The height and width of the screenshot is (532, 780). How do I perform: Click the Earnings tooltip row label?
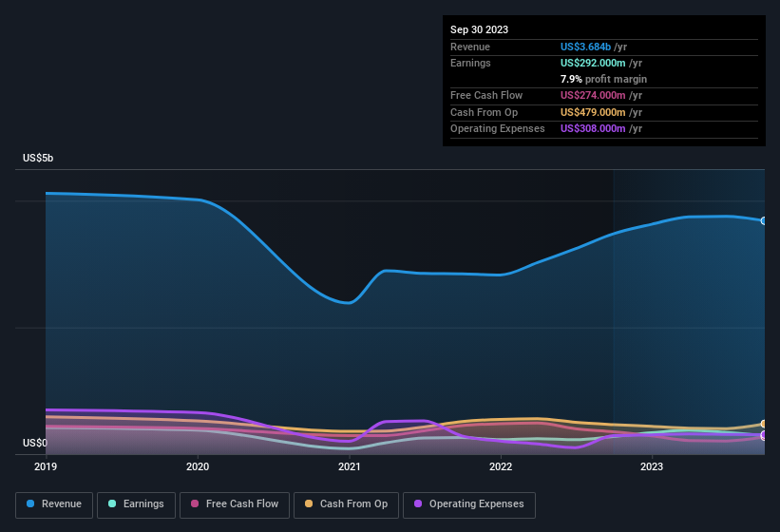[x=470, y=63]
